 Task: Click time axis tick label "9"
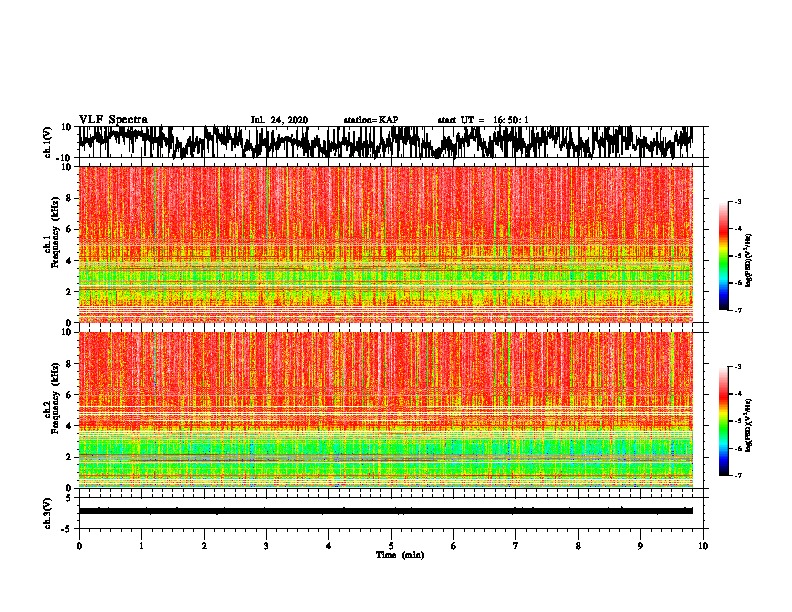[640, 546]
